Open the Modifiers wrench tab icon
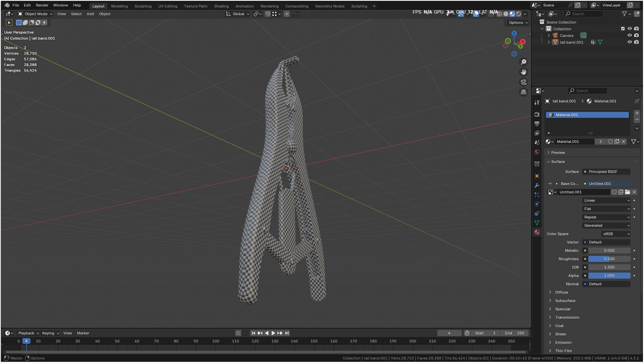 coord(537,186)
